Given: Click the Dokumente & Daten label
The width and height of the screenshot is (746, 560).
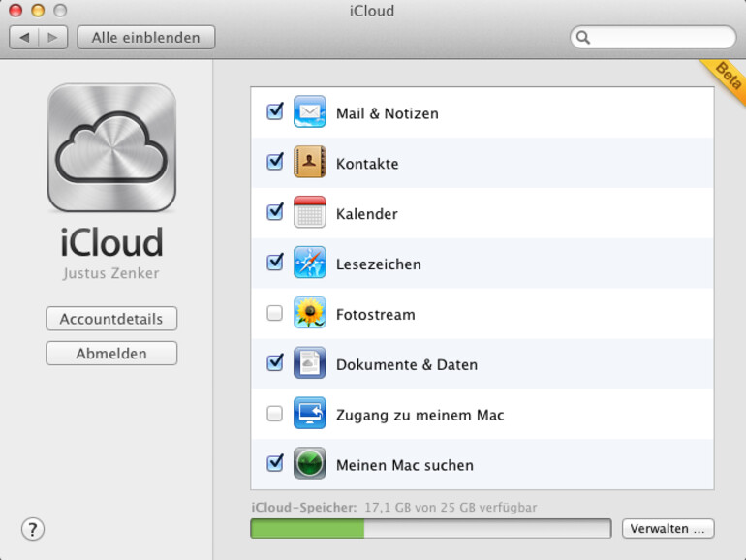Looking at the screenshot, I should [407, 364].
